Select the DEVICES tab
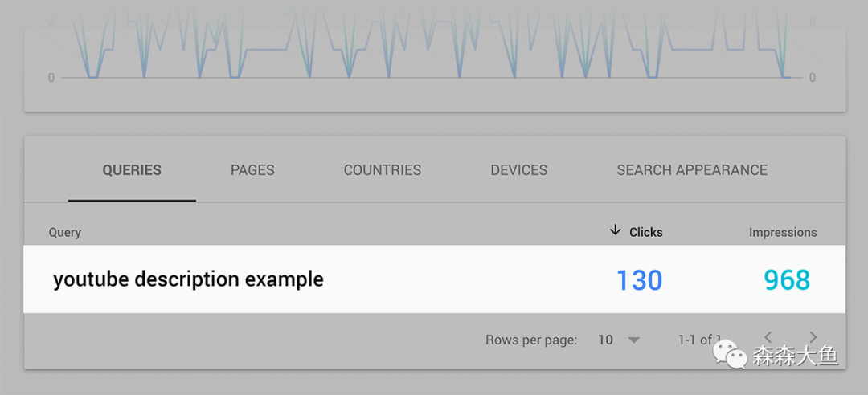 [518, 170]
